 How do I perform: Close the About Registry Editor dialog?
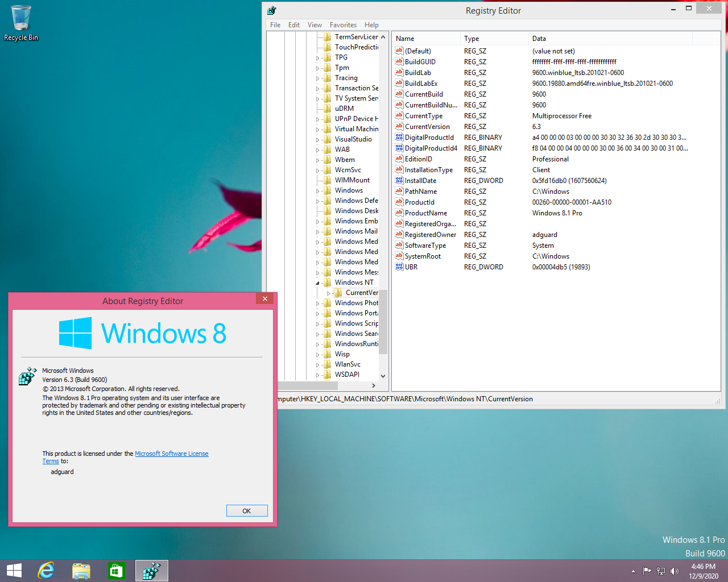265,298
